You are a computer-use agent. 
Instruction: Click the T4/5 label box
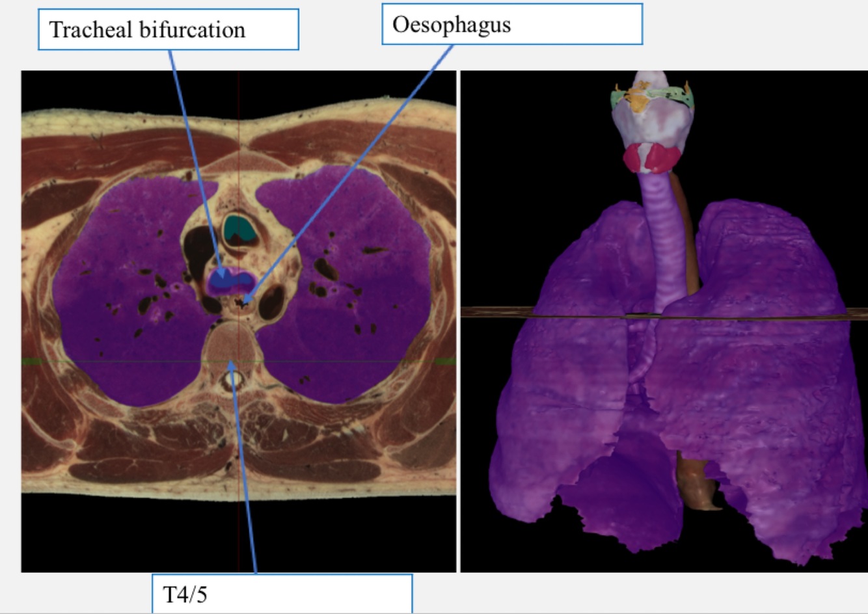tap(282, 593)
